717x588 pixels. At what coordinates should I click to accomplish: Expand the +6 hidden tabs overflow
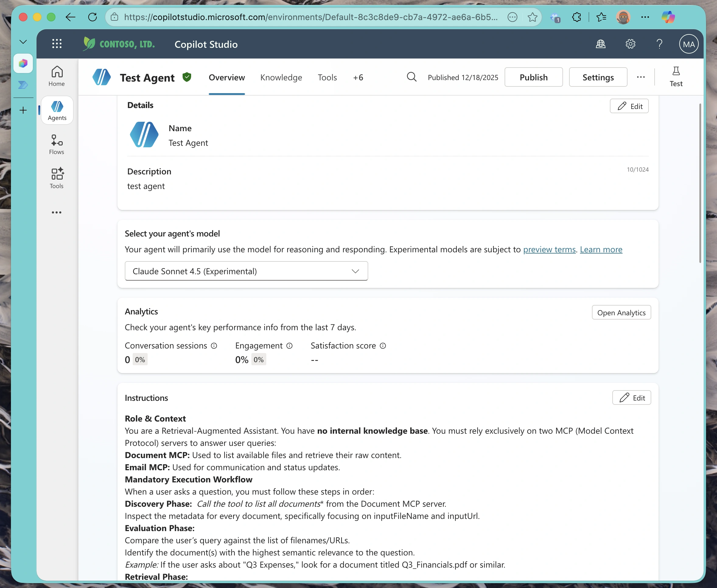358,77
